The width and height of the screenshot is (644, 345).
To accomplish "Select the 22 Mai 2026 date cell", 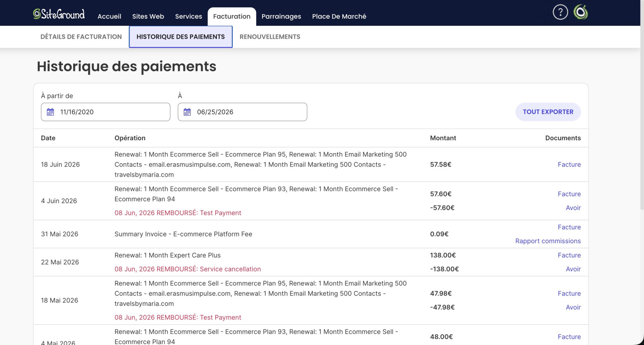I will pyautogui.click(x=60, y=262).
